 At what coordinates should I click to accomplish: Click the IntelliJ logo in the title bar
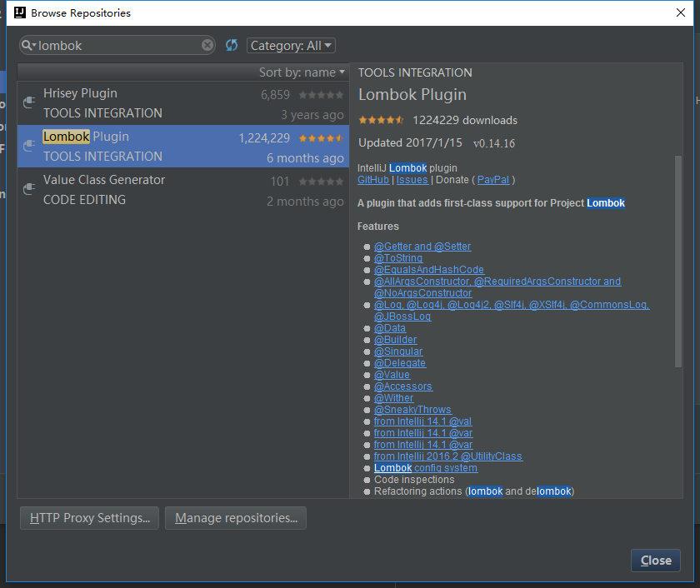[19, 12]
